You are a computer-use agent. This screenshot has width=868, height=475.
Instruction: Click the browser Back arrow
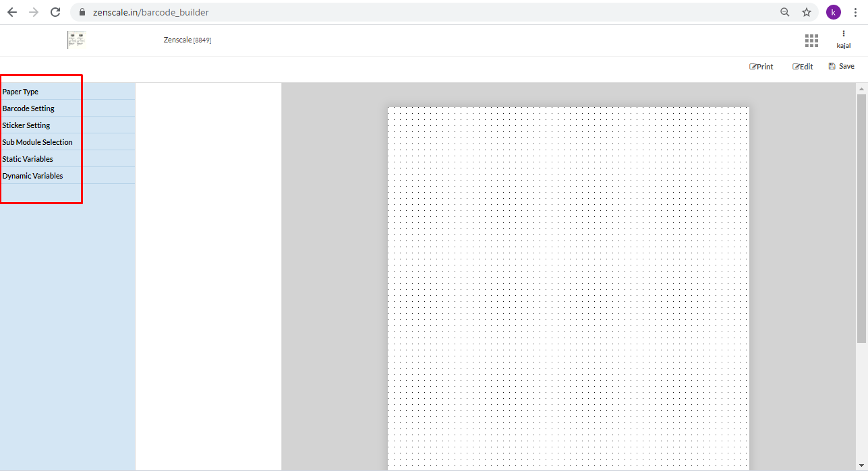(x=12, y=12)
